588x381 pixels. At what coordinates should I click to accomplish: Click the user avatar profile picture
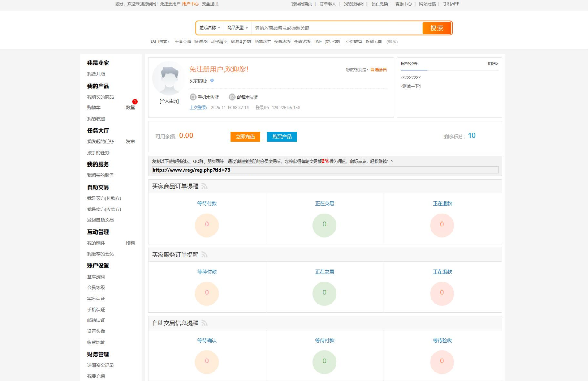click(x=169, y=78)
